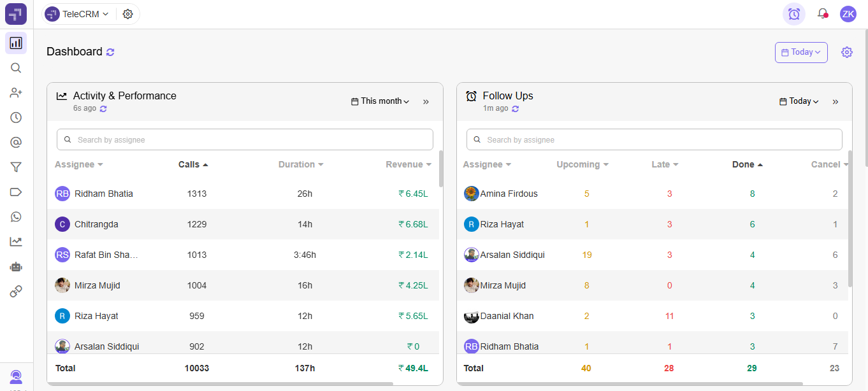Open filters with the funnel sidebar icon
This screenshot has height=391, width=868.
[15, 167]
